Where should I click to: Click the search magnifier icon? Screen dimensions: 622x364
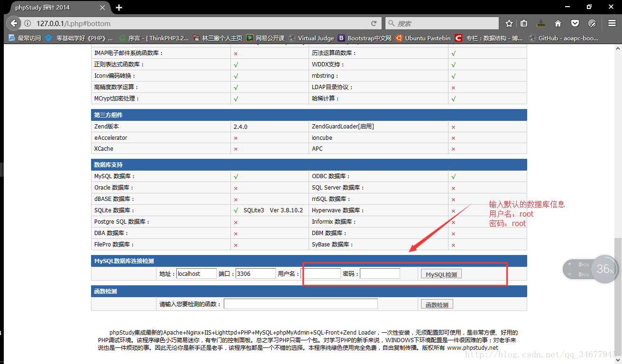coord(392,23)
